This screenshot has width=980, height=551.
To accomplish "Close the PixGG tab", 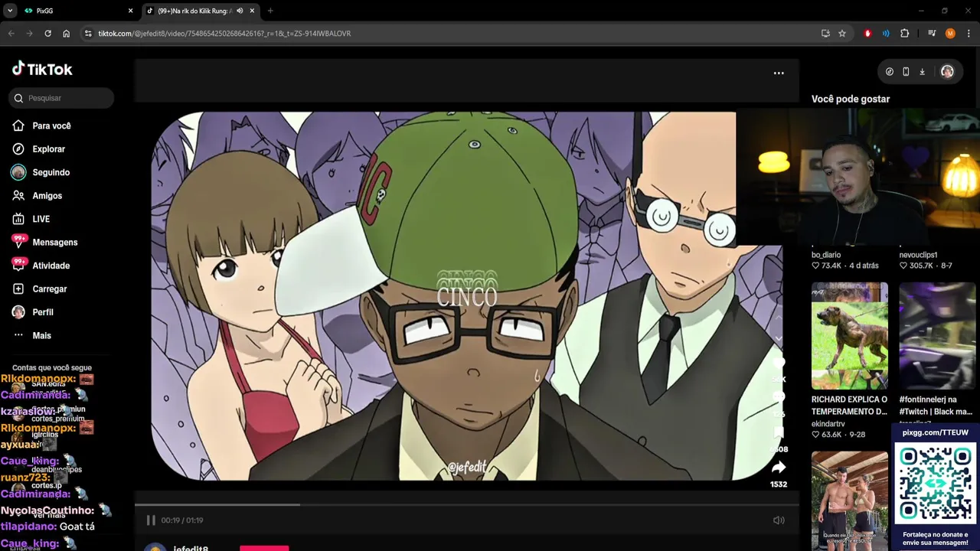I will pyautogui.click(x=130, y=11).
